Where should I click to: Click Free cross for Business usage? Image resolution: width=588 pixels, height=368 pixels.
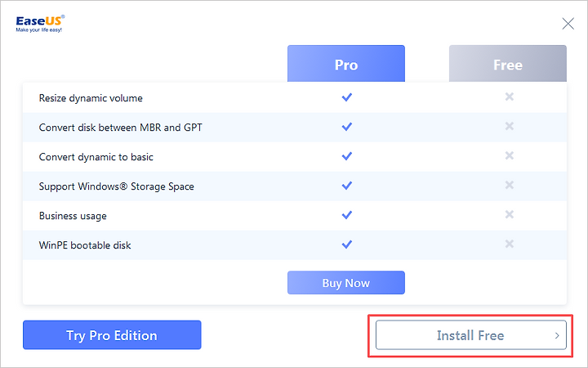pyautogui.click(x=510, y=214)
